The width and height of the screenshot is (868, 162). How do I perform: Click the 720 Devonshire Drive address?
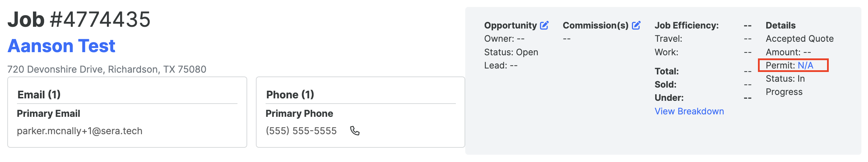point(107,70)
